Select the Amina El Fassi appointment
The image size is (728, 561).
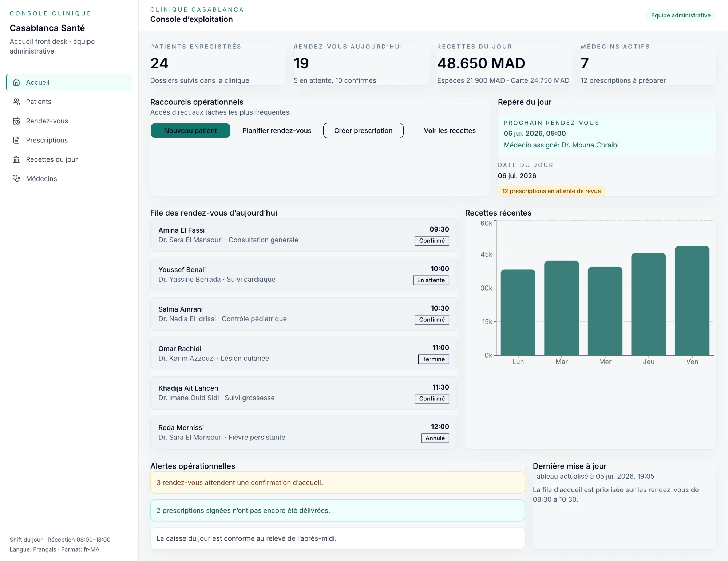pos(304,235)
